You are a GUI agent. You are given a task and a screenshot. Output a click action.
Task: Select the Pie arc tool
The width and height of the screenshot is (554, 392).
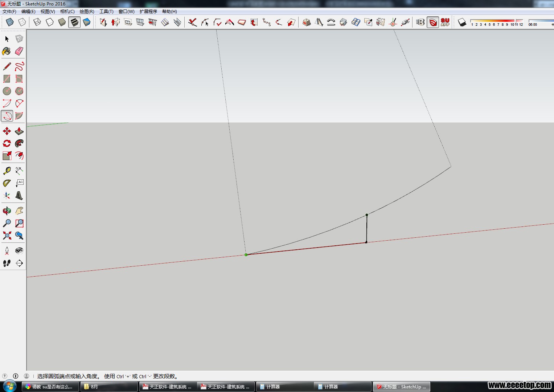pyautogui.click(x=19, y=116)
